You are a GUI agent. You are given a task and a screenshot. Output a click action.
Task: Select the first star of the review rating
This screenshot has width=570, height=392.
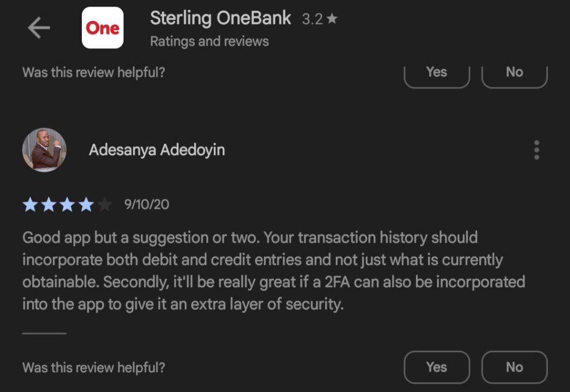coord(30,205)
